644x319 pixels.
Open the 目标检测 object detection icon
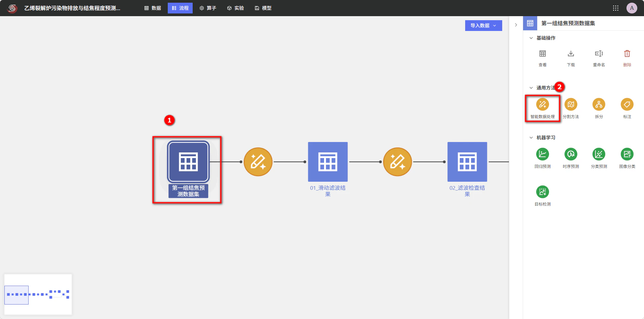pos(542,192)
